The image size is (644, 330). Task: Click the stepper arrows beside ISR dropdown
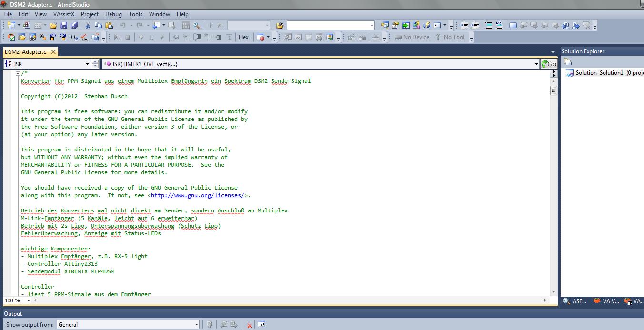(x=95, y=64)
